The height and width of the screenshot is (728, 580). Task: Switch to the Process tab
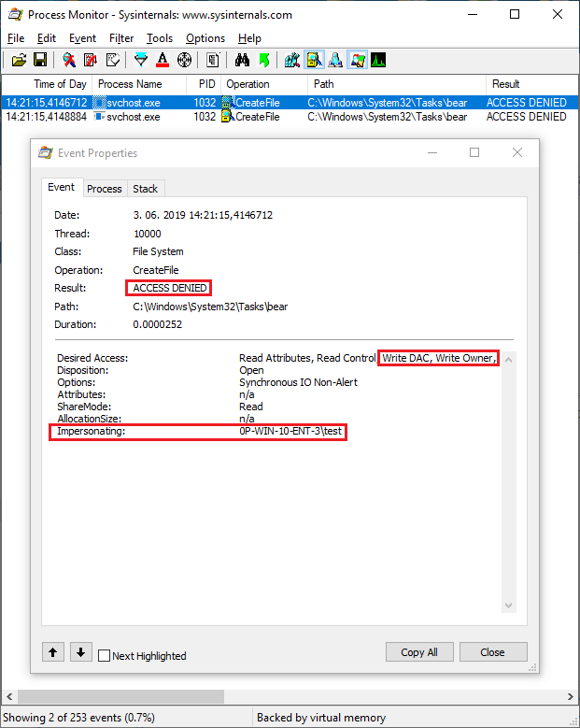[x=105, y=189]
